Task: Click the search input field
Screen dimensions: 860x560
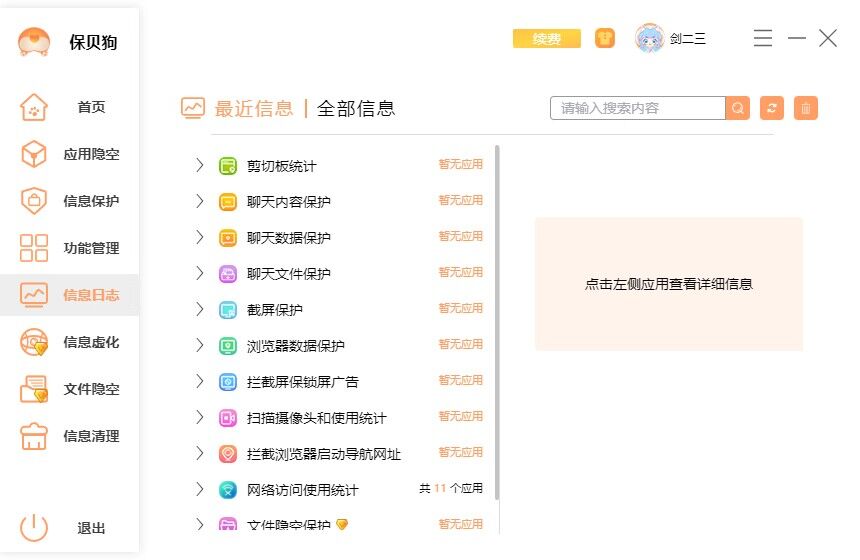Action: (637, 108)
